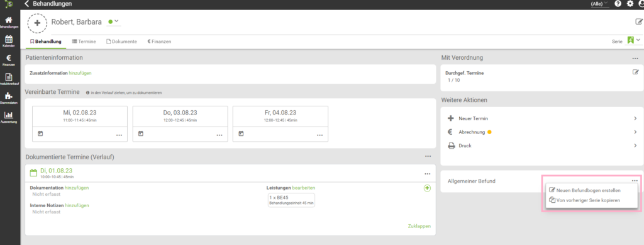The height and width of the screenshot is (245, 644).
Task: Click the 1 / 10 appointments count
Action: (x=454, y=81)
